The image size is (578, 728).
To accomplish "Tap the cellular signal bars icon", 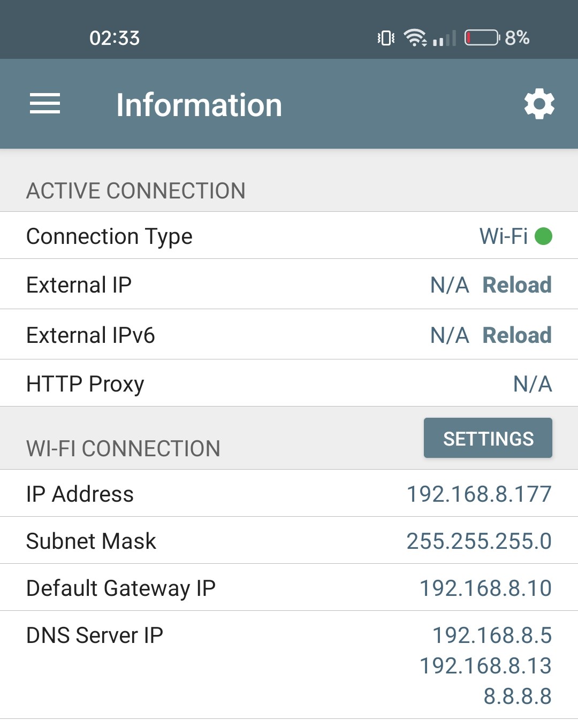I will pyautogui.click(x=444, y=38).
